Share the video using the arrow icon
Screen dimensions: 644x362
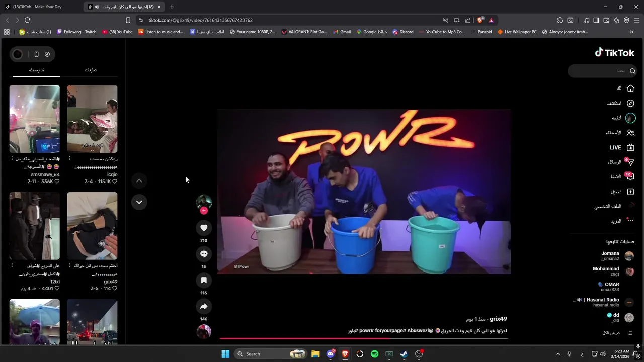(204, 306)
